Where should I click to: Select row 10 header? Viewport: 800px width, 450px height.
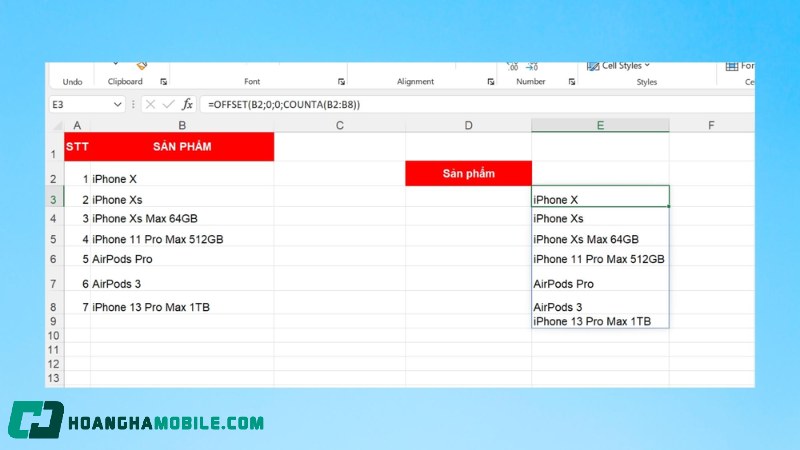pyautogui.click(x=54, y=335)
